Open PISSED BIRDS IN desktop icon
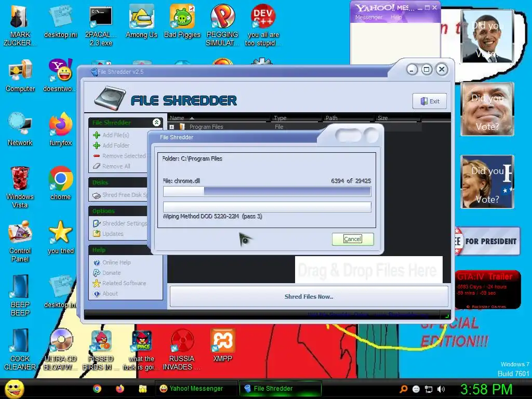The height and width of the screenshot is (399, 532). point(101,350)
